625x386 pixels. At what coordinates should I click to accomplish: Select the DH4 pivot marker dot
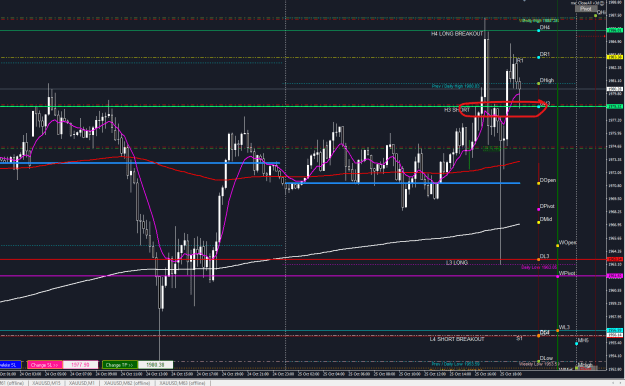click(x=539, y=30)
